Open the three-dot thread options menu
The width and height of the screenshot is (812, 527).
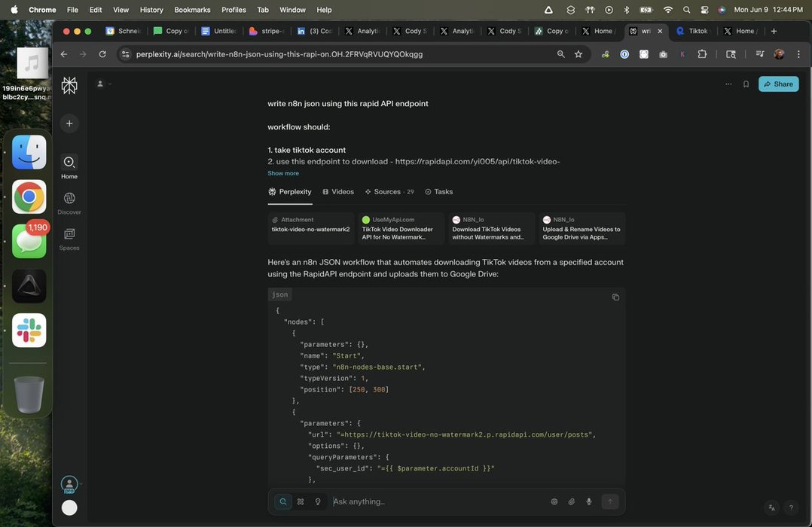(728, 84)
